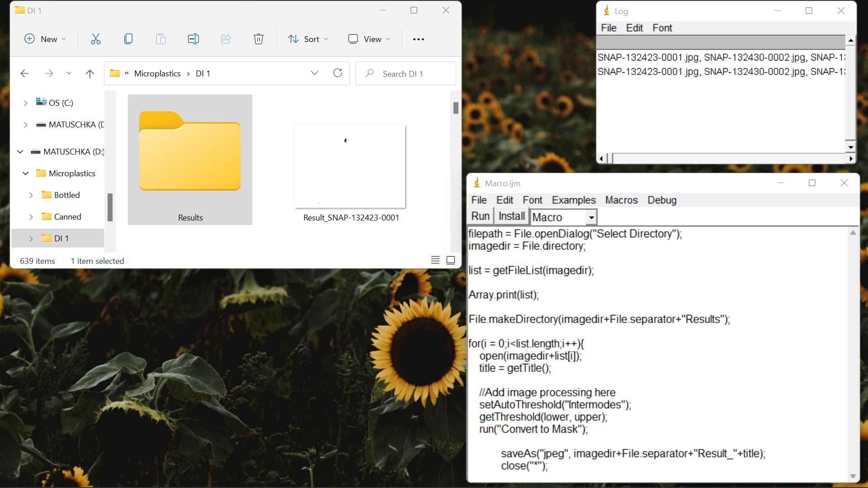Open the Macro language selector in Macro.ijm
868x488 pixels.
[563, 217]
